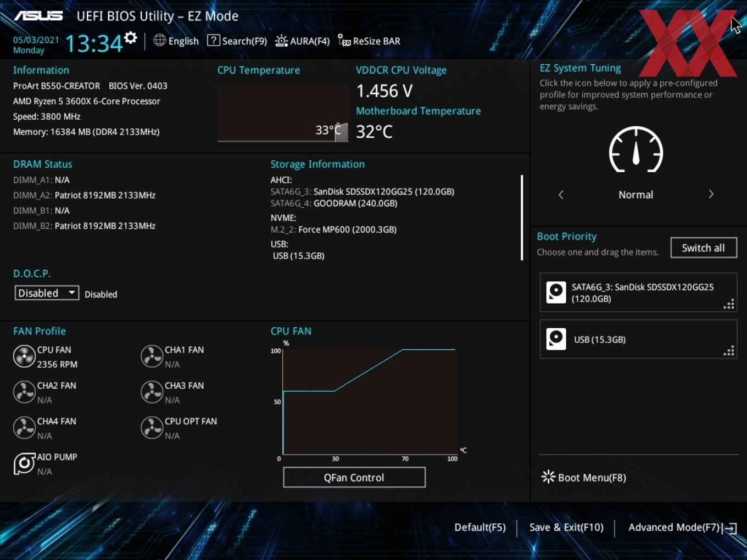This screenshot has width=747, height=560.
Task: Click the 13:34 clock display
Action: (93, 43)
